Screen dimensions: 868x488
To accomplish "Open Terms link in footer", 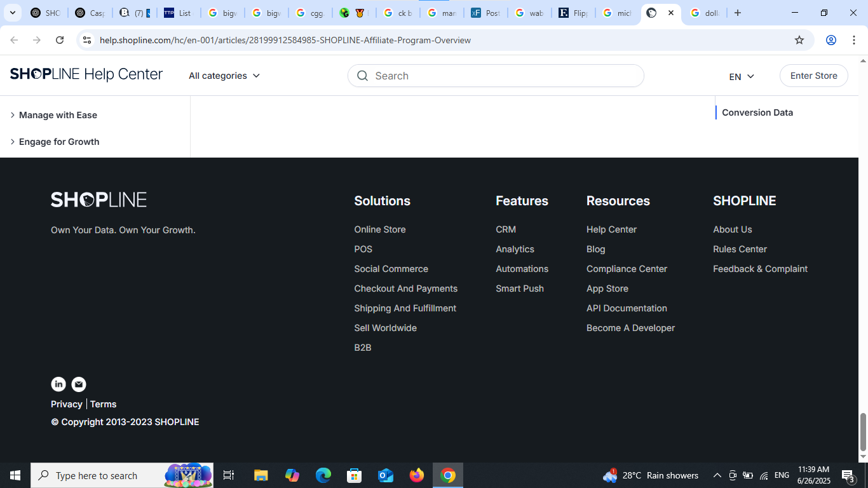I will (104, 404).
